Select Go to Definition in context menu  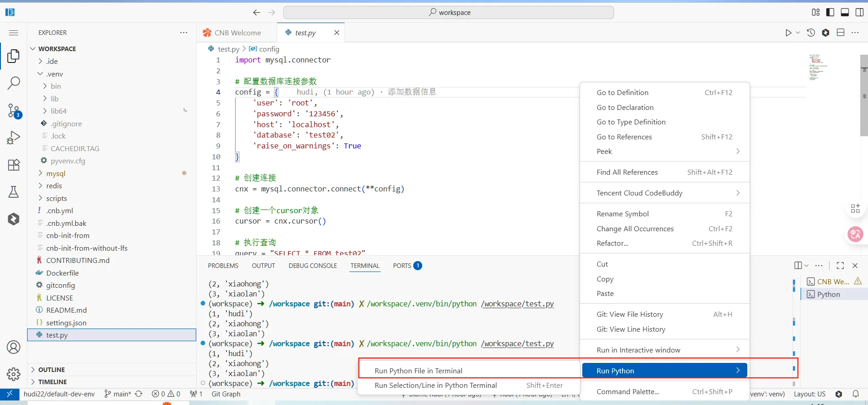click(665, 92)
